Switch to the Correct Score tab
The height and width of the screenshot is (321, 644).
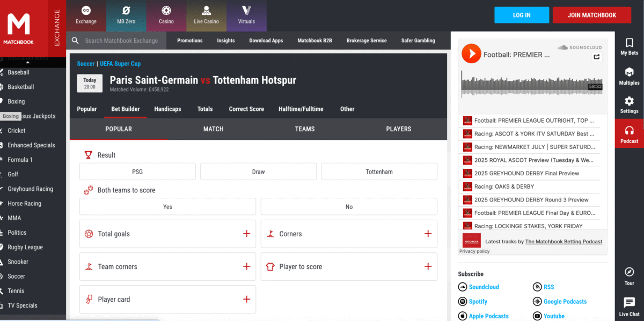coord(246,109)
